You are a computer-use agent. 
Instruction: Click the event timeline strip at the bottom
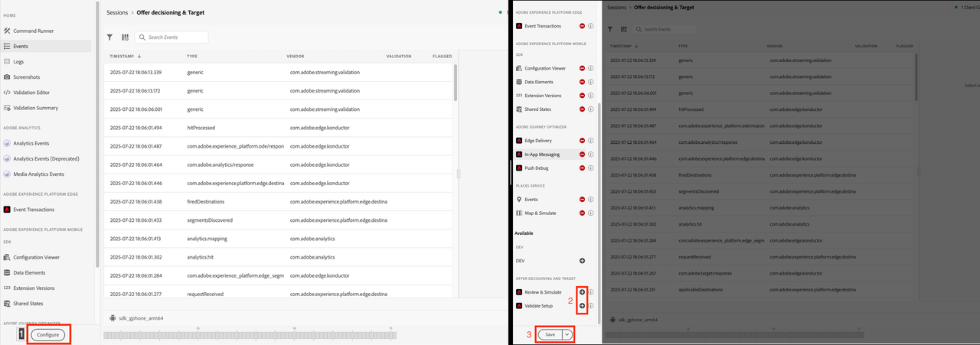point(253,335)
